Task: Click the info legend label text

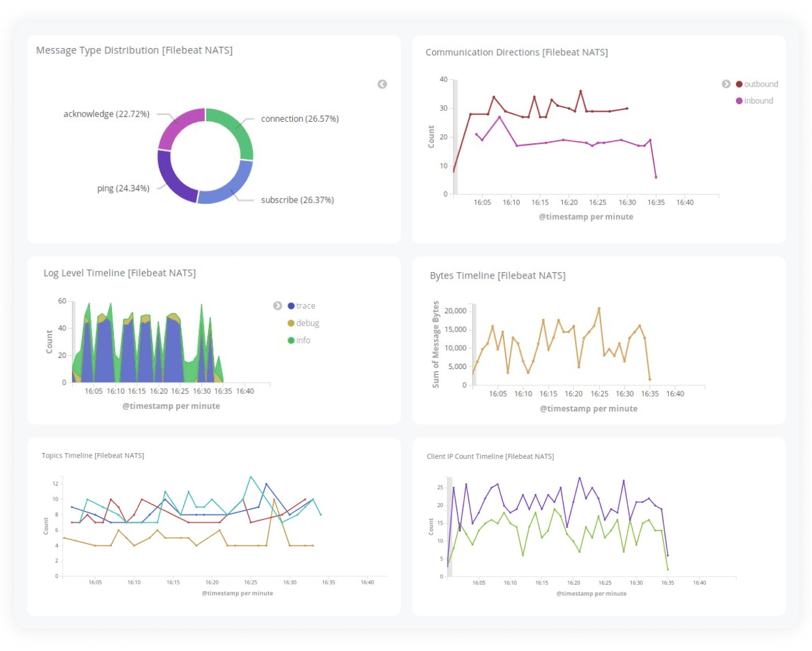Action: point(303,340)
